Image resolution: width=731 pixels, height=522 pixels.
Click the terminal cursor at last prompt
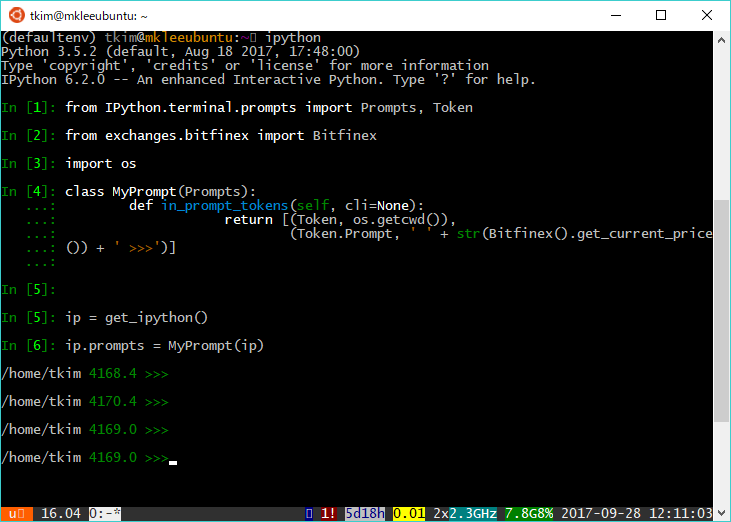173,462
